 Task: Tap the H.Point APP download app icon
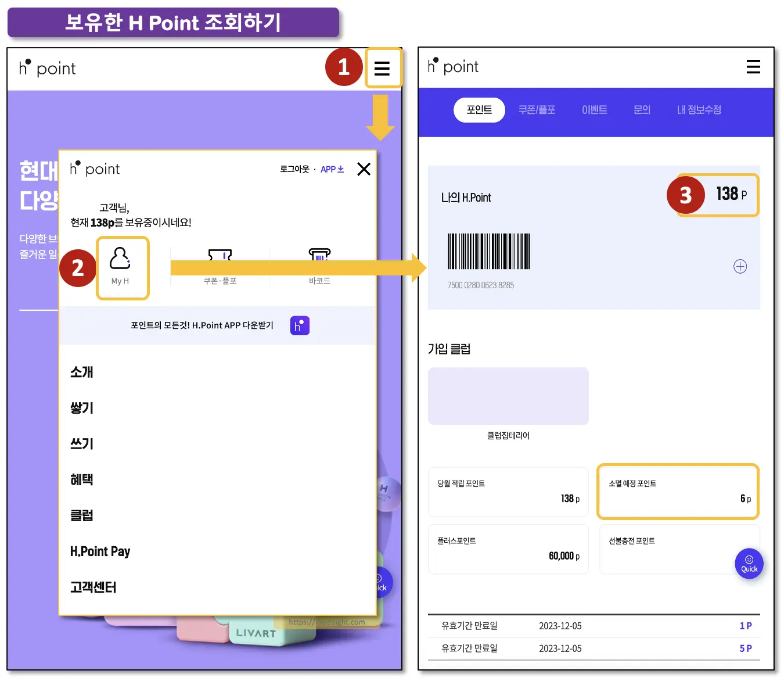(299, 325)
